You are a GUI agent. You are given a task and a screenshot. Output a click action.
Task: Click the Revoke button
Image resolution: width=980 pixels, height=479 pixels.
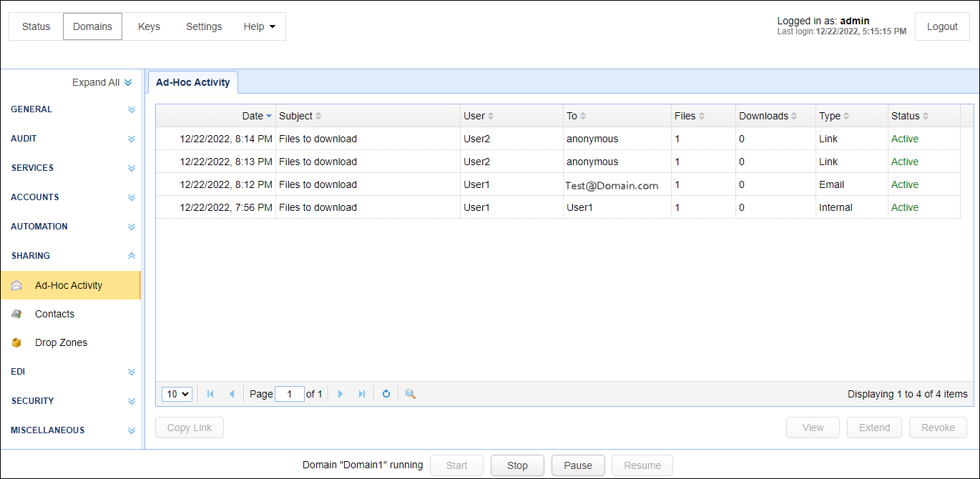pyautogui.click(x=938, y=428)
